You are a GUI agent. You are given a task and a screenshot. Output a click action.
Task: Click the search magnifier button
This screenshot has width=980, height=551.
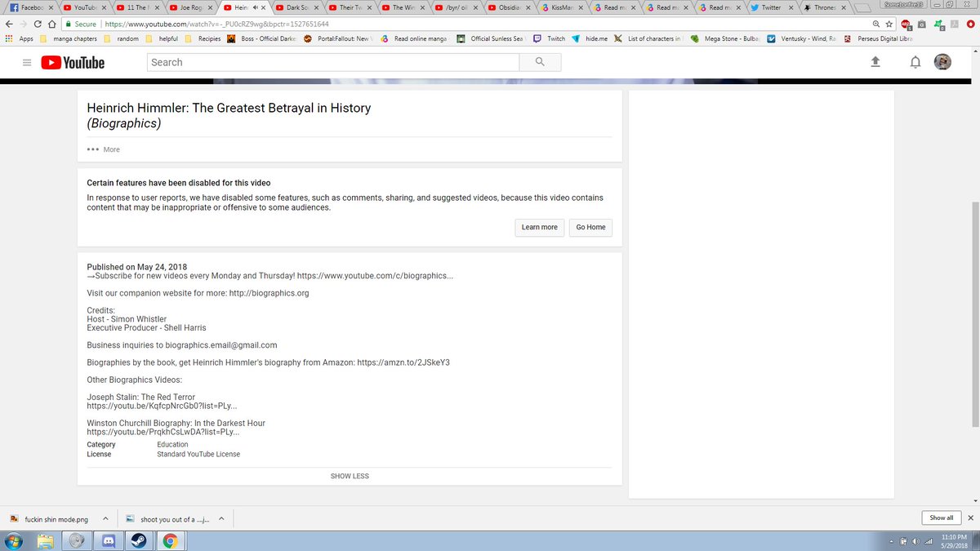pos(539,62)
